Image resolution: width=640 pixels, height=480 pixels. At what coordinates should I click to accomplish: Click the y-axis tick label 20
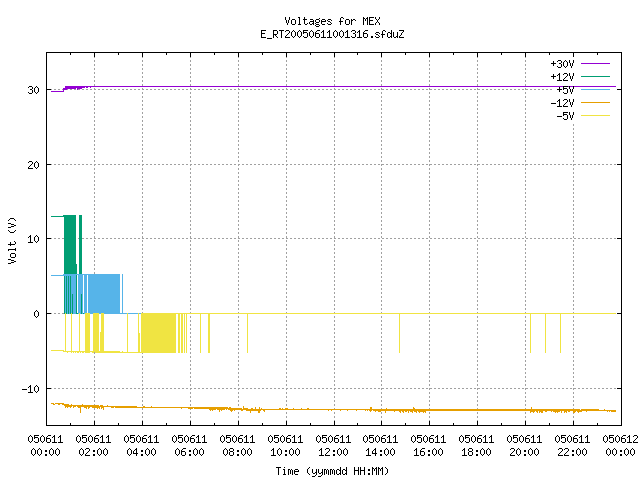[x=33, y=165]
